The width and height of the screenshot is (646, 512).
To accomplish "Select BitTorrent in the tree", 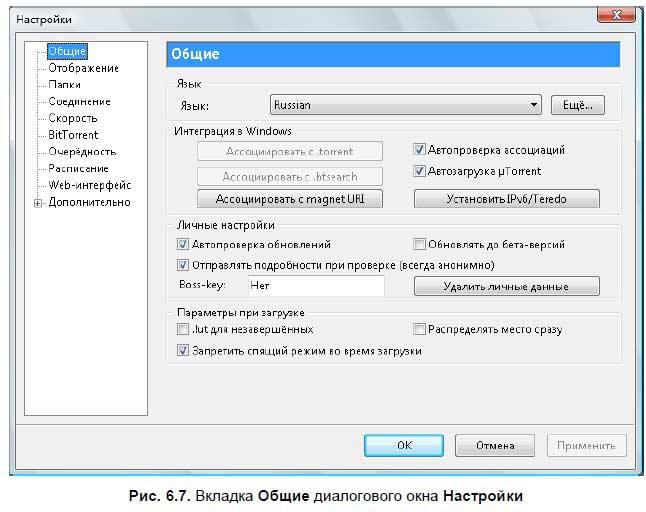I will (73, 135).
